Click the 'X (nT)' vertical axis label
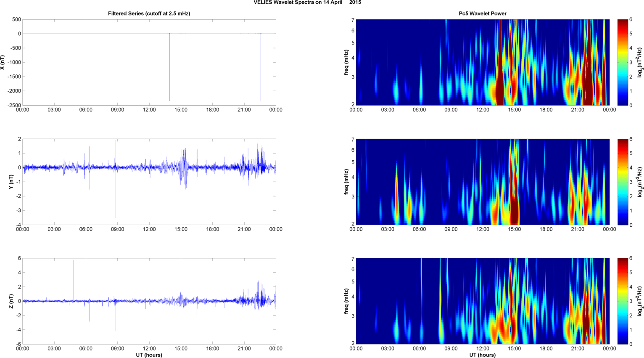This screenshot has width=644, height=358. 3,62
